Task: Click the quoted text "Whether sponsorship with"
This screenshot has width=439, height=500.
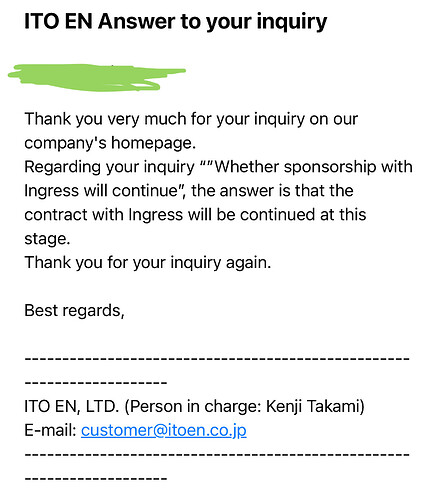Action: pos(314,167)
